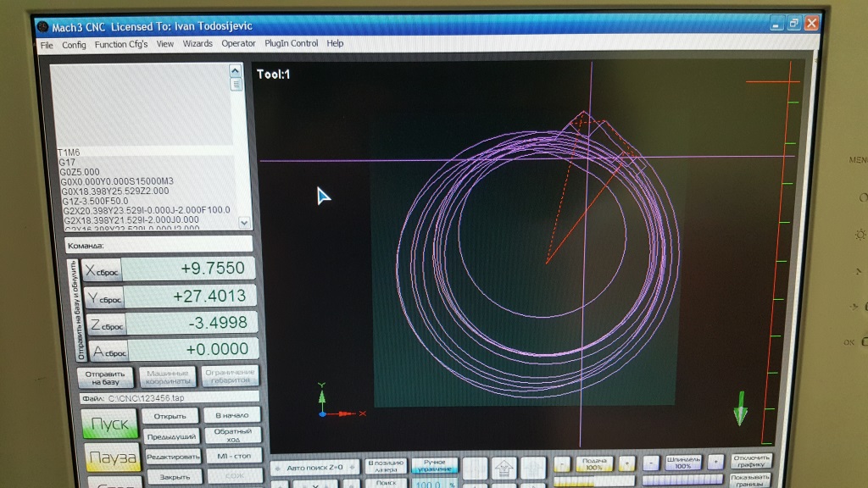Click vertical 'Отправить на базу и обнулить' button
This screenshot has width=868, height=488.
click(76, 310)
